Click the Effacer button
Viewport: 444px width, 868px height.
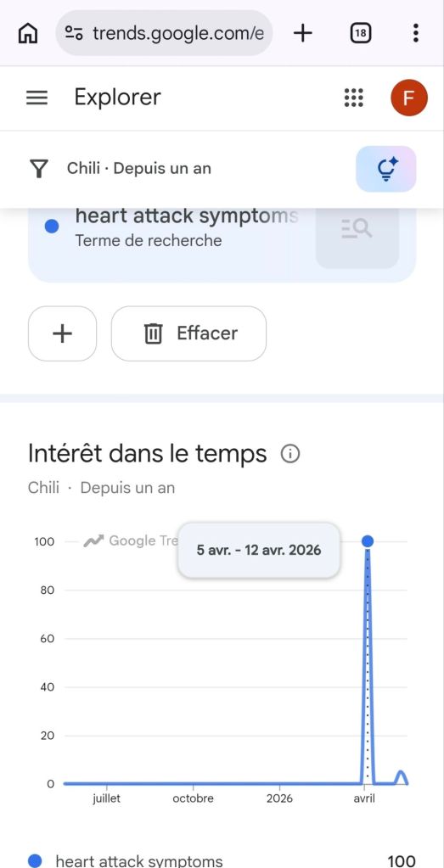click(x=188, y=333)
